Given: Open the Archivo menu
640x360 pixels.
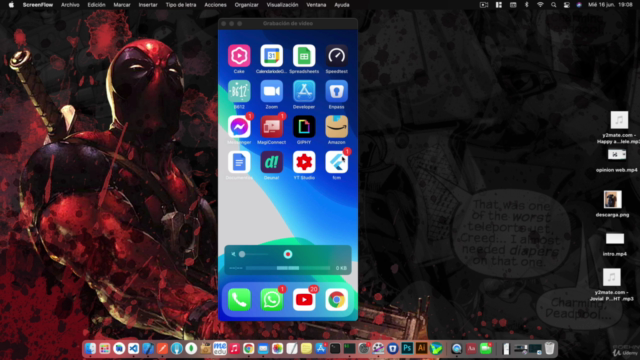Looking at the screenshot, I should pos(70,5).
